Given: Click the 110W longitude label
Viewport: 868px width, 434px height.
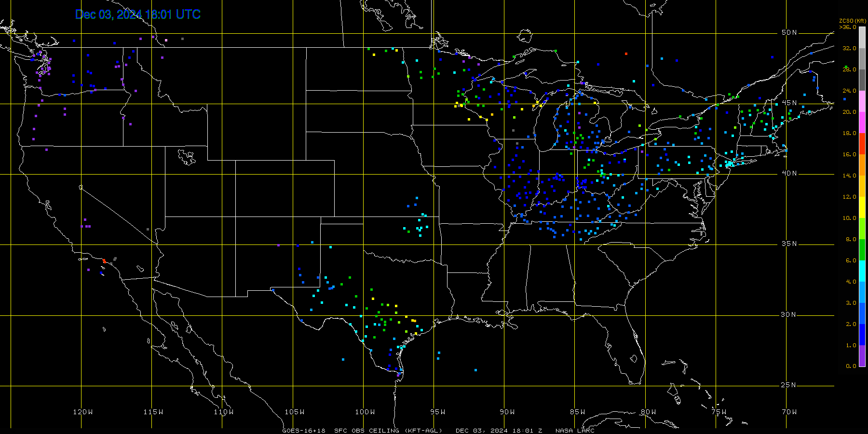Looking at the screenshot, I should [224, 412].
